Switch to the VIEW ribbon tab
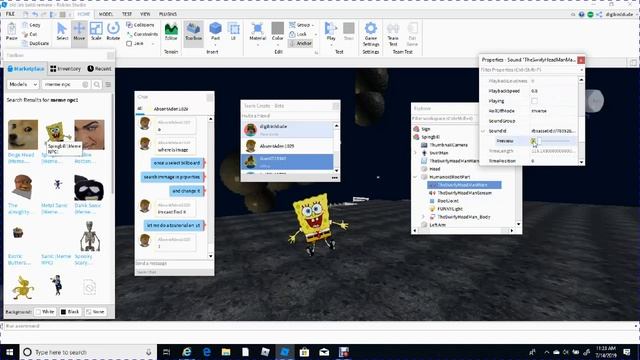 (x=145, y=14)
